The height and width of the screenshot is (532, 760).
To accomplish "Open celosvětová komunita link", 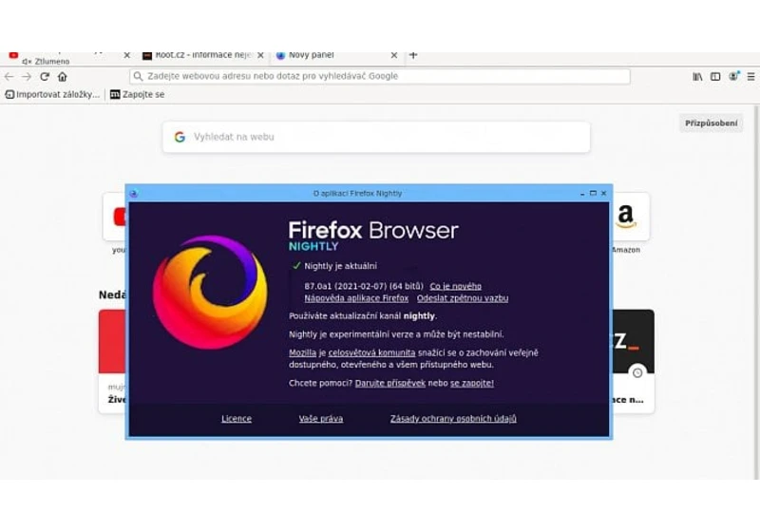I will click(x=371, y=352).
